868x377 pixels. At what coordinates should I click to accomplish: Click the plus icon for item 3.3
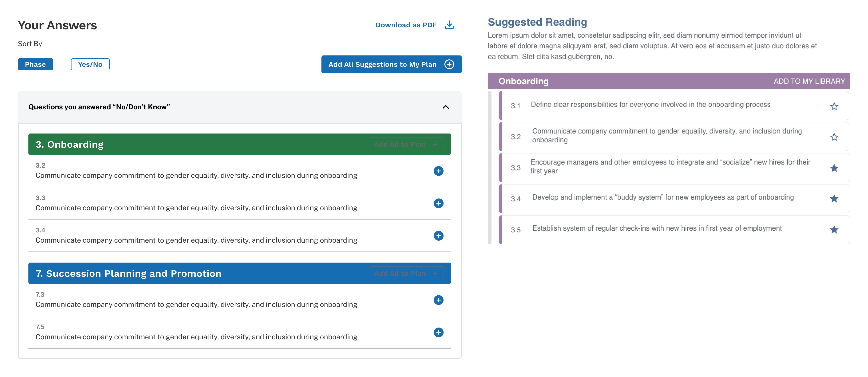[438, 203]
